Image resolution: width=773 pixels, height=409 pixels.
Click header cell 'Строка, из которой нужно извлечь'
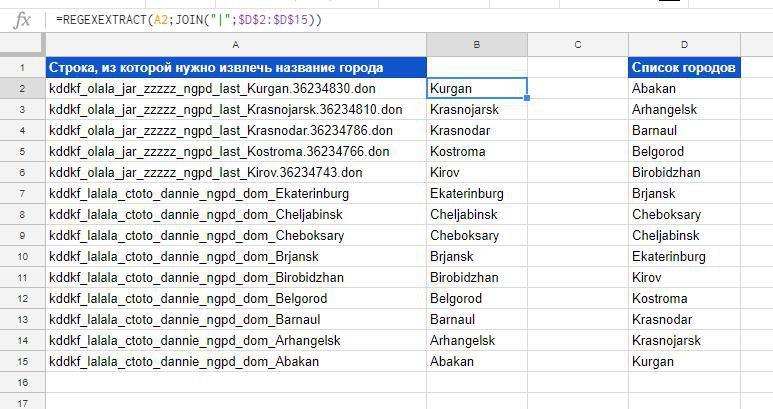click(236, 68)
